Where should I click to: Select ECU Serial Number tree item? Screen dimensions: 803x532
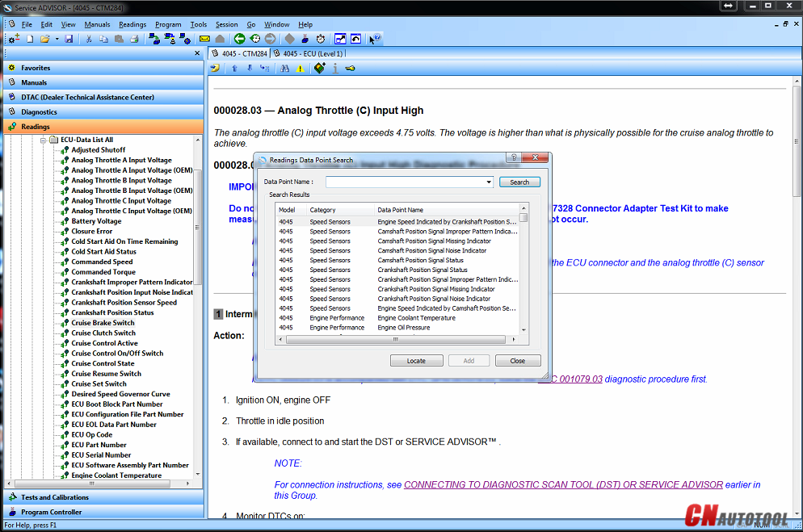coord(102,455)
